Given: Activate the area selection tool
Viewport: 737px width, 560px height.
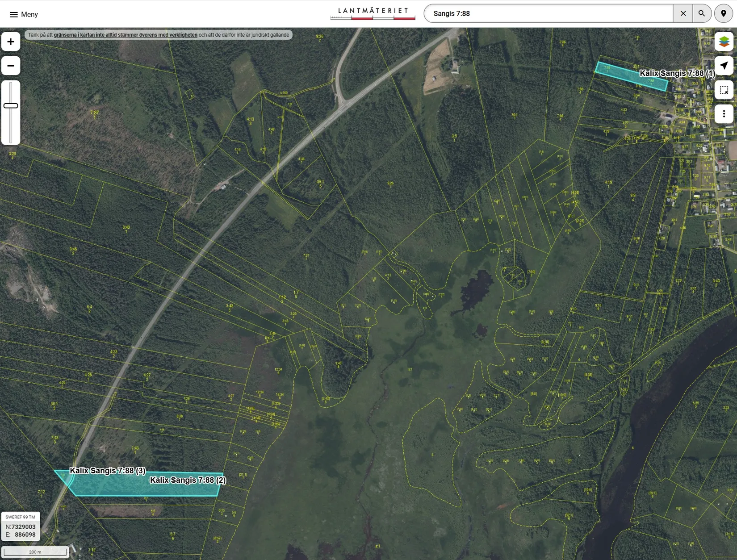Looking at the screenshot, I should 724,90.
